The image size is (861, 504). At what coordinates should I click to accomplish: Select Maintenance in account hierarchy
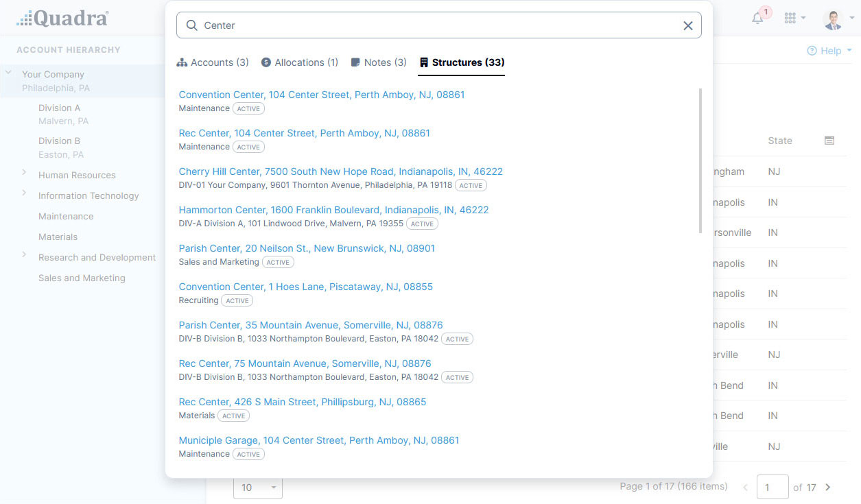pos(66,217)
